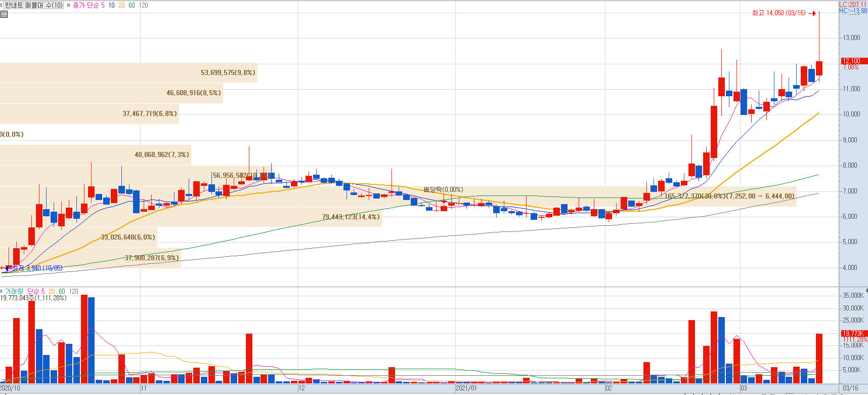Click the volume panel 120-period MA value
Image resolution: width=868 pixels, height=395 pixels.
point(74,291)
